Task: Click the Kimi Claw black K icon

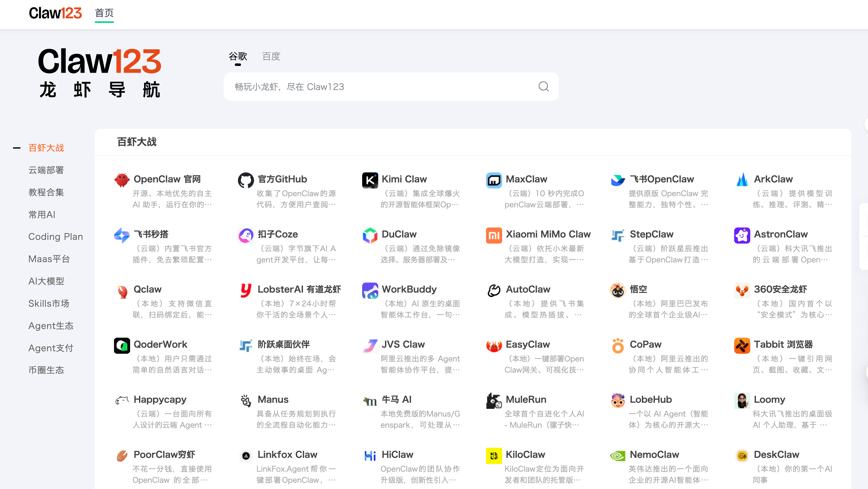Action: pos(370,180)
